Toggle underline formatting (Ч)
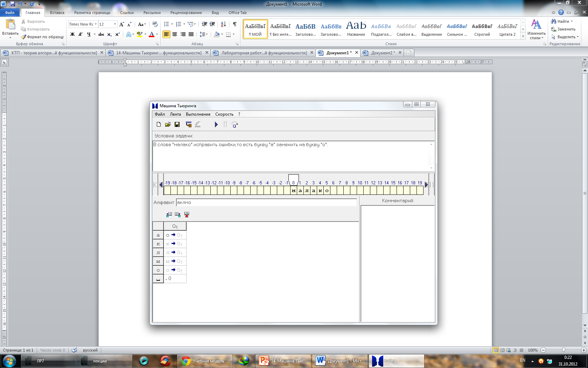The image size is (588, 368). 89,34
